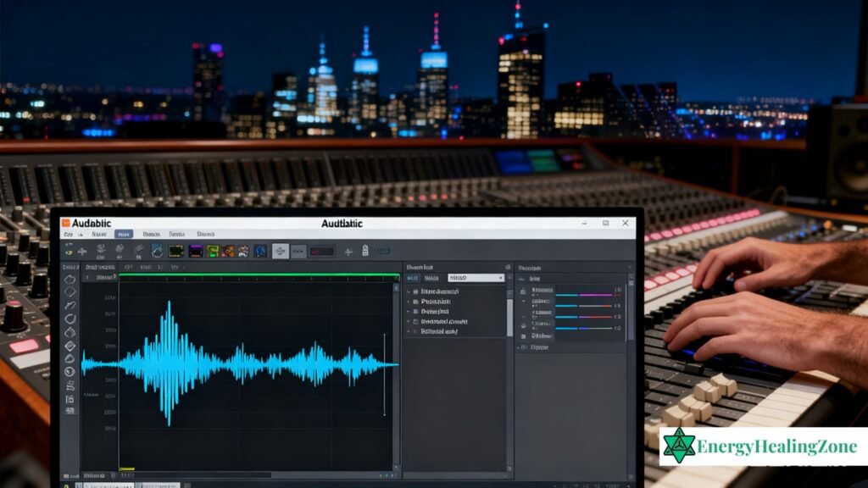Click the orange-red toolbar icon
The height and width of the screenshot is (488, 868).
[x=228, y=252]
